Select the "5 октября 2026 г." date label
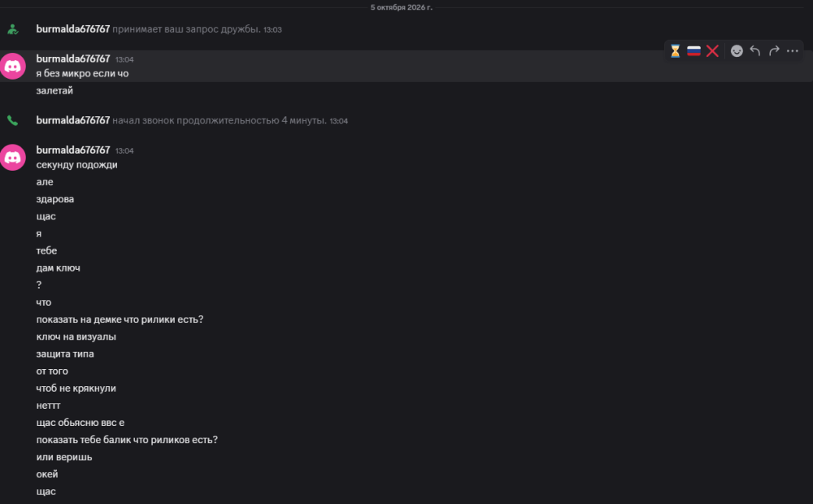 (x=402, y=7)
